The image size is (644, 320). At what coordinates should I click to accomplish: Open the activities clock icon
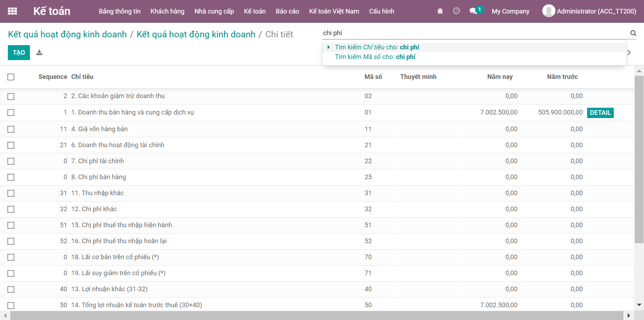pos(457,11)
